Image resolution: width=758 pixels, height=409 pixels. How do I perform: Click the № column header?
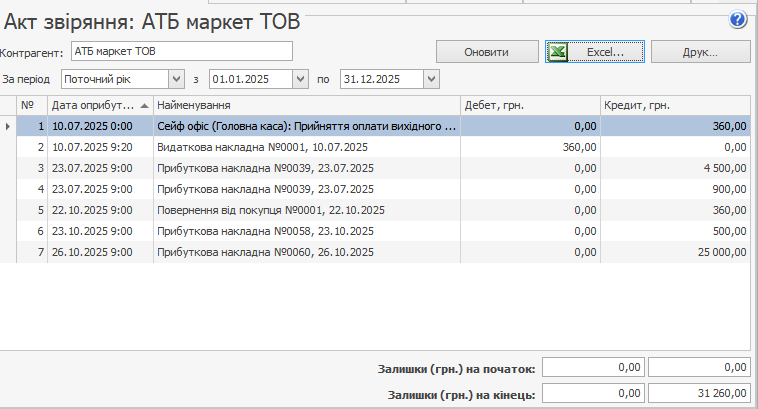(x=28, y=105)
